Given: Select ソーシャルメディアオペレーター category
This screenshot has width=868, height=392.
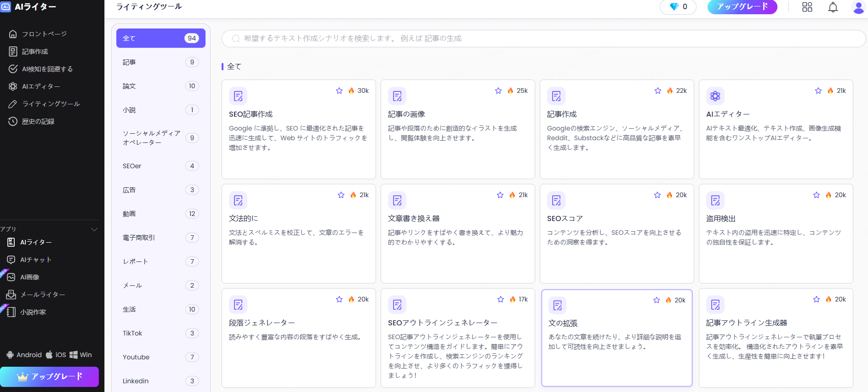Looking at the screenshot, I should point(161,138).
